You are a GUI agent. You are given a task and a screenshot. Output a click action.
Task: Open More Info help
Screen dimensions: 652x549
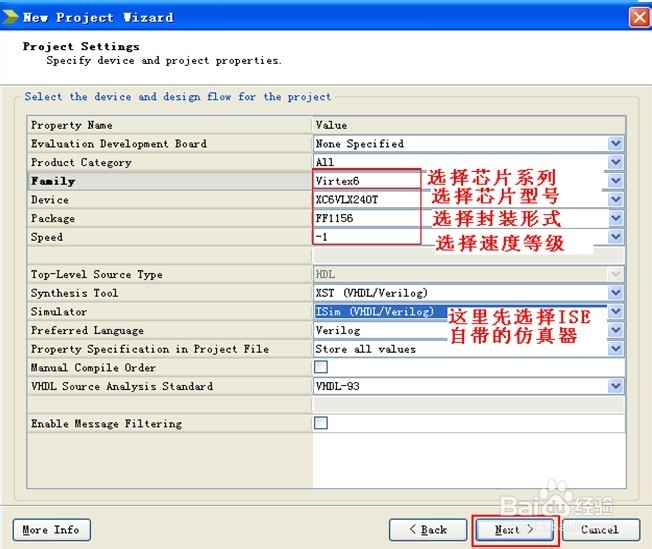[52, 529]
